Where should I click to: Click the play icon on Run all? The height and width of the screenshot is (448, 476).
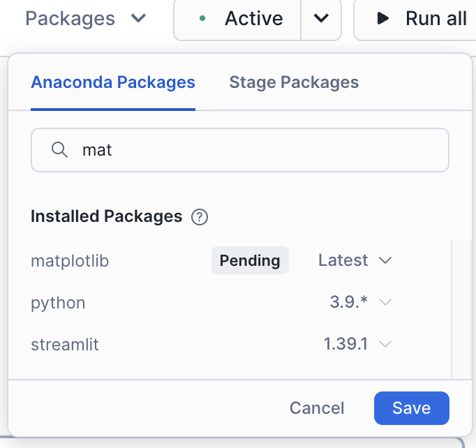point(383,19)
